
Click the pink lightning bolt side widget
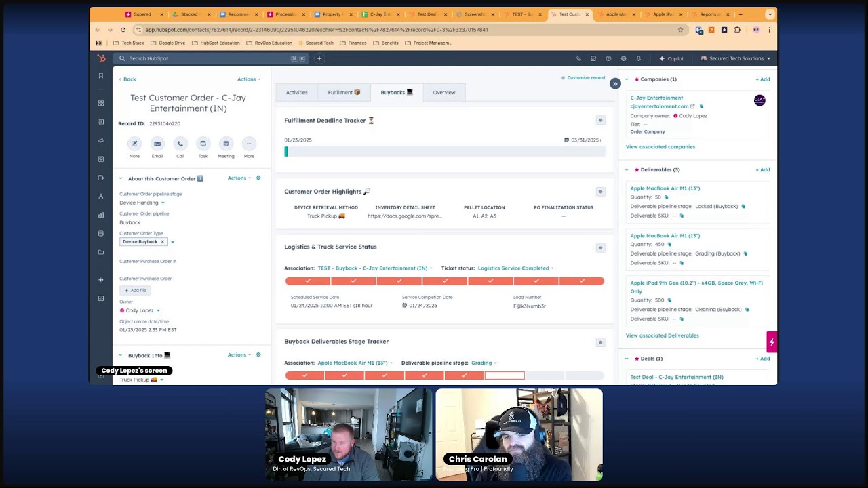point(772,342)
